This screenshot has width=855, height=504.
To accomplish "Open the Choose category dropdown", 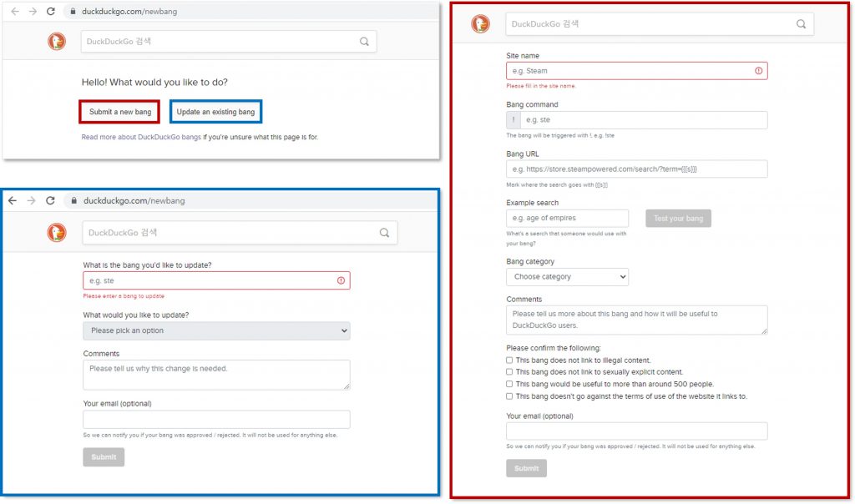I will [x=567, y=277].
